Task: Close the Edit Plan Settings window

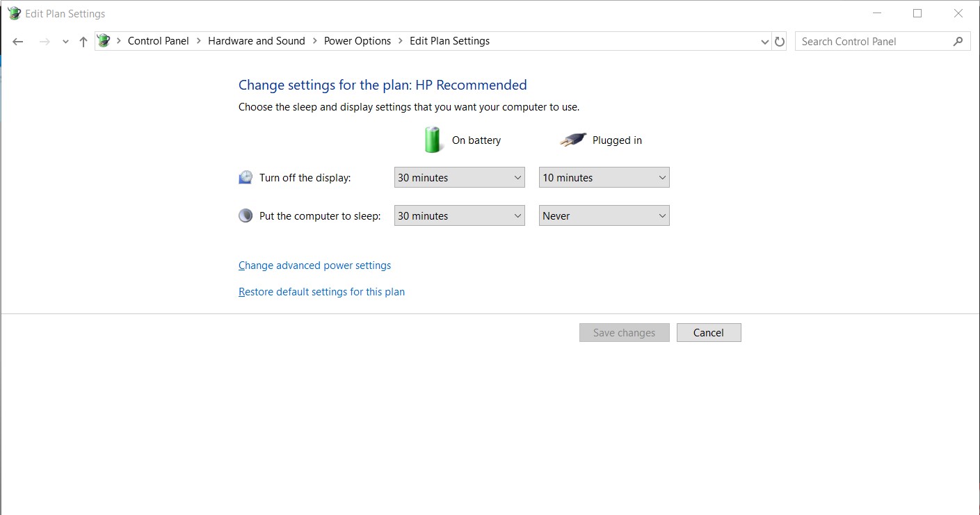Action: [x=958, y=13]
